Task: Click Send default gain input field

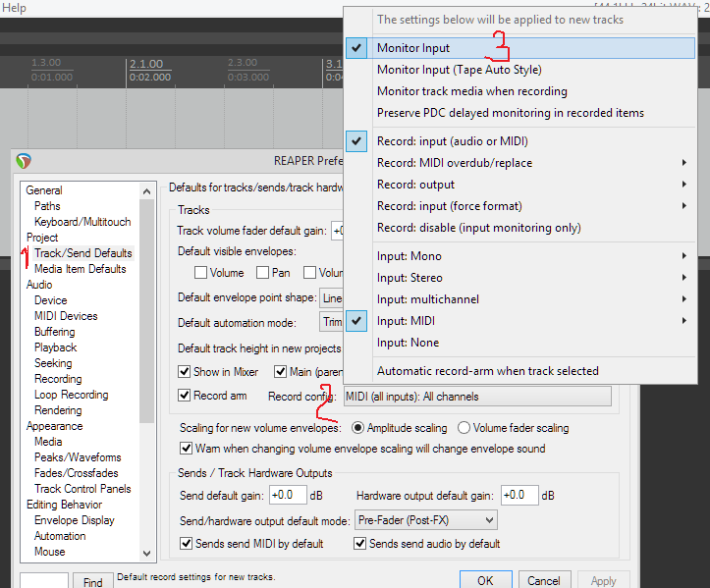Action: [288, 495]
